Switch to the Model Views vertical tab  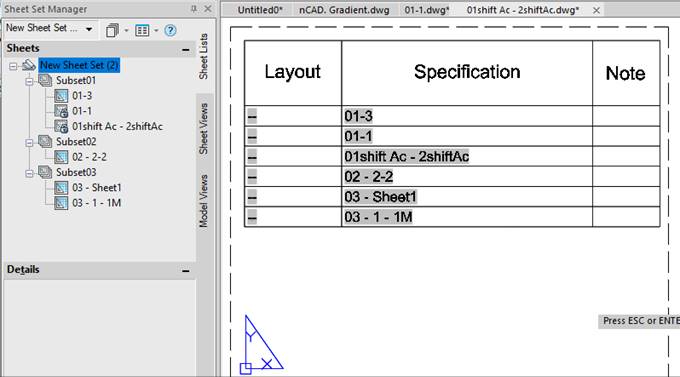point(204,201)
